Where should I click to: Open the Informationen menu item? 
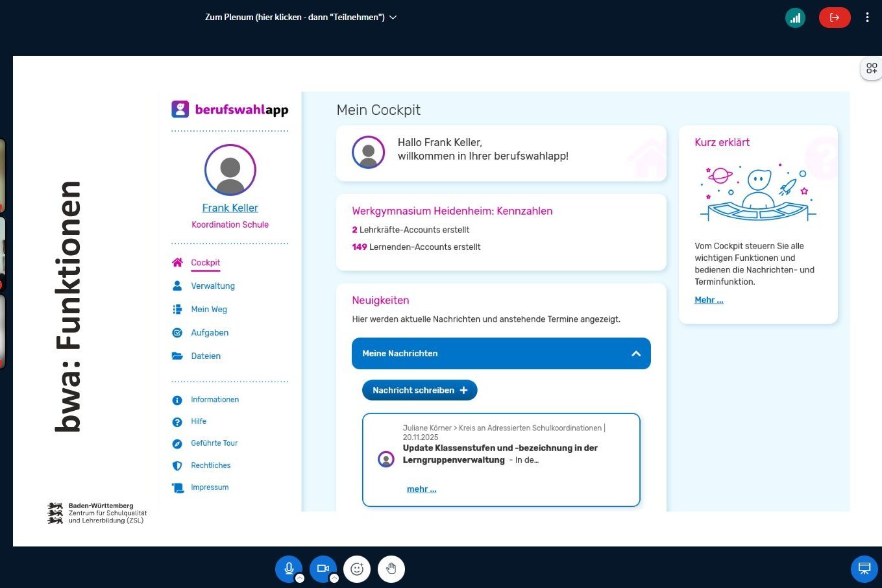[x=215, y=400]
